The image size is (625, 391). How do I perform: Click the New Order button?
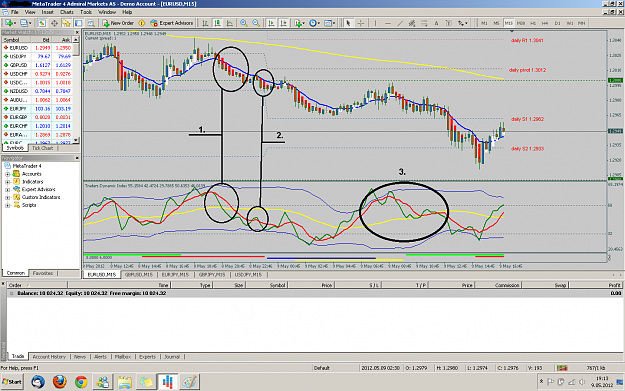118,23
